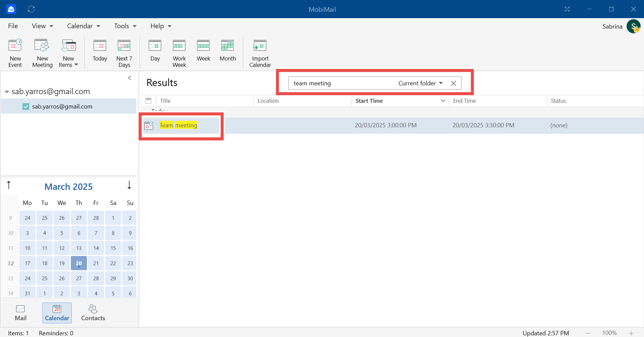This screenshot has width=644, height=337.
Task: Click the select-all icon in results header
Action: point(148,101)
